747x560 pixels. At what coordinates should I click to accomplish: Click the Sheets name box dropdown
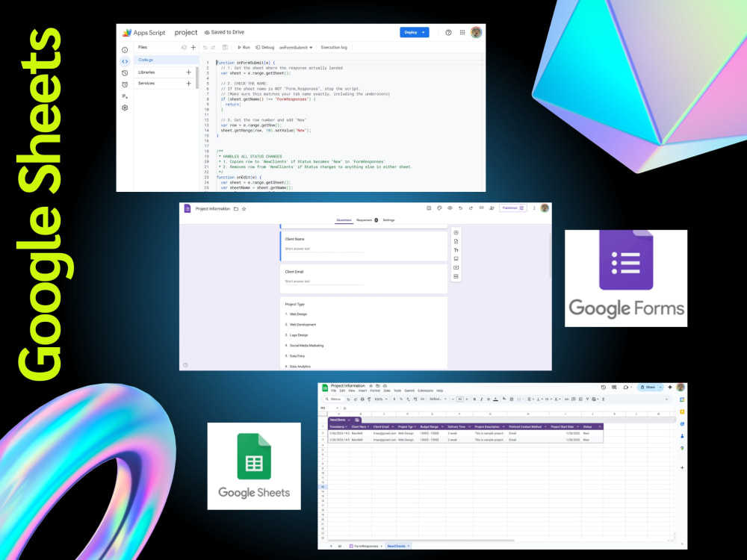click(x=338, y=408)
